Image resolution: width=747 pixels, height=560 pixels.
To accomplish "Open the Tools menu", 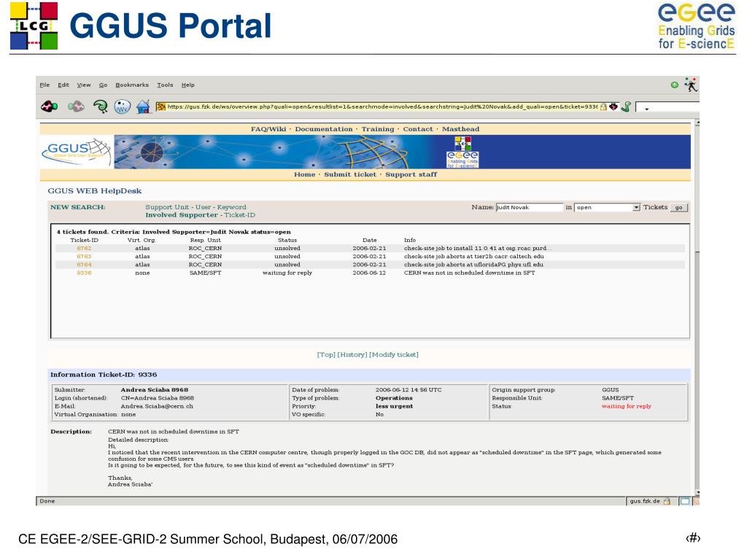I will coord(166,85).
